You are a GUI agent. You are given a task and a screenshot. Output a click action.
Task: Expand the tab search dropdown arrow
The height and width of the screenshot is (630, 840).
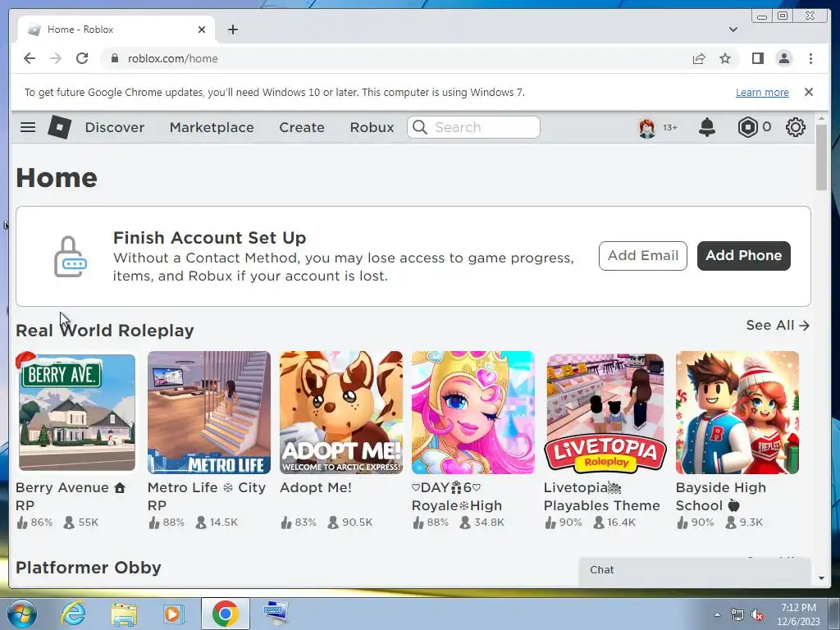point(733,30)
